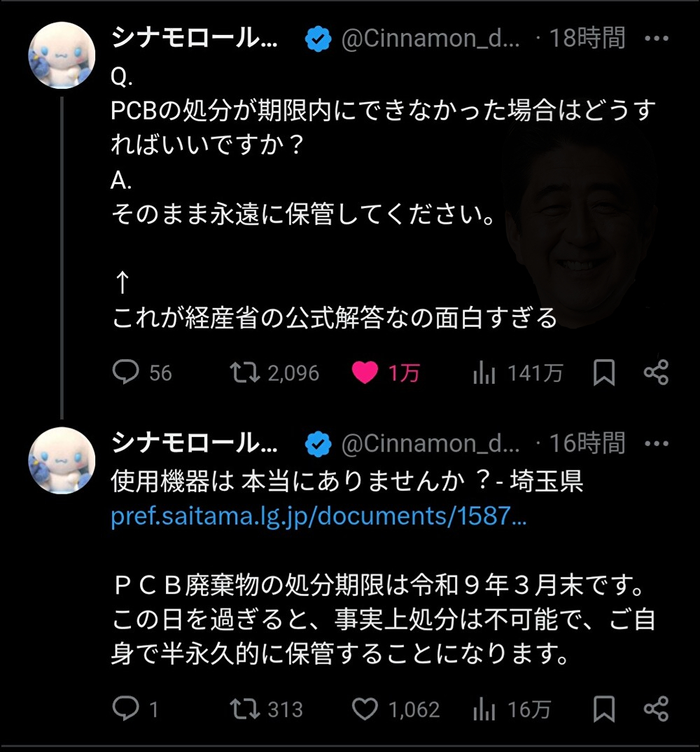
Task: Bookmark the second tweet about Saitama
Action: point(603,709)
